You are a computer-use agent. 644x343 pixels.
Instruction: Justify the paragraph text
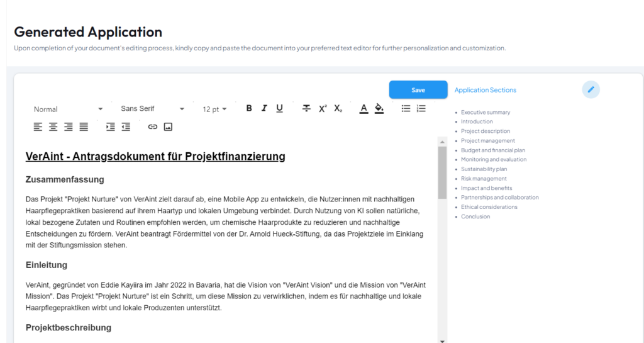point(84,127)
